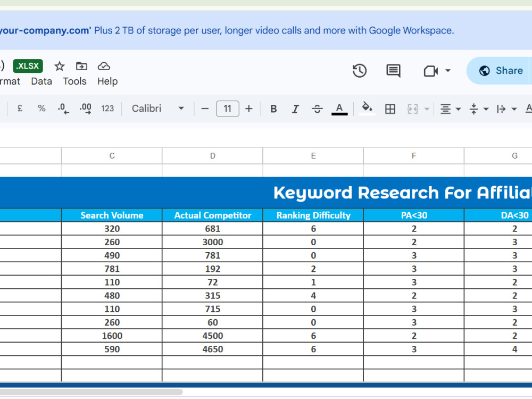This screenshot has width=532, height=399.
Task: Open the borders tool
Action: tap(390, 109)
